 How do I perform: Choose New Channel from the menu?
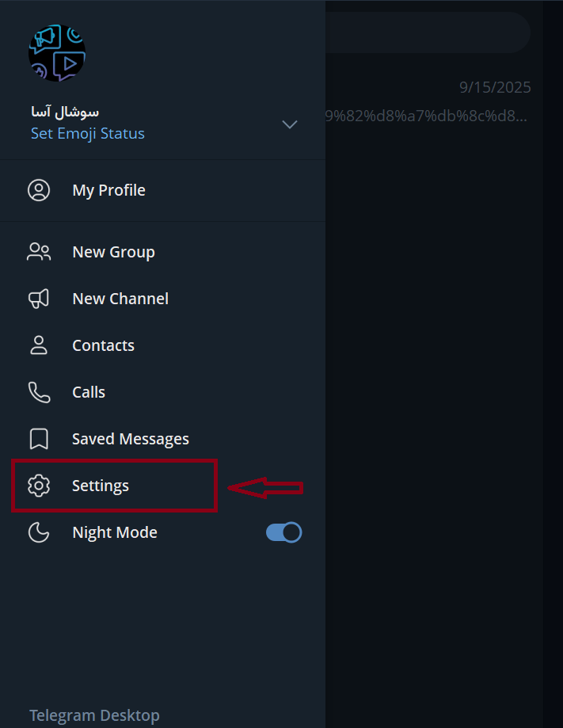(120, 299)
